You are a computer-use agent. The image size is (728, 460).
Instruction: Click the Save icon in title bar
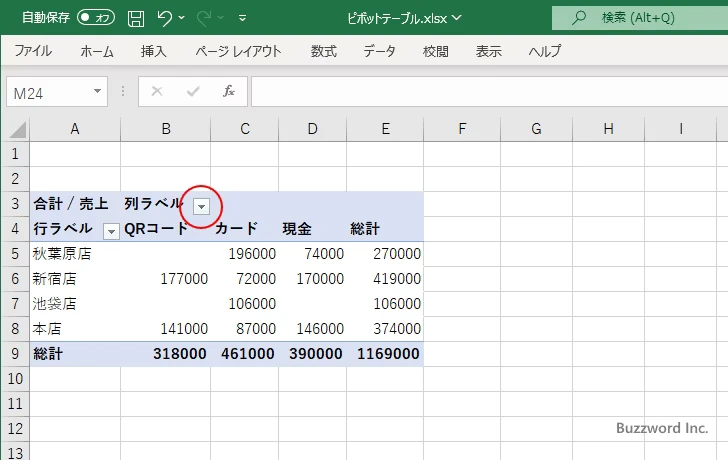pos(136,18)
